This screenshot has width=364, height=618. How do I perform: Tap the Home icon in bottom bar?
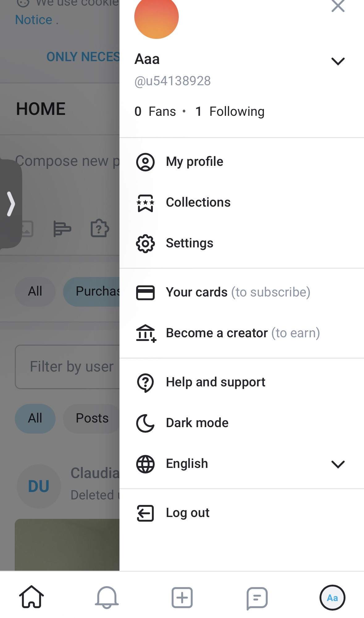point(31,597)
